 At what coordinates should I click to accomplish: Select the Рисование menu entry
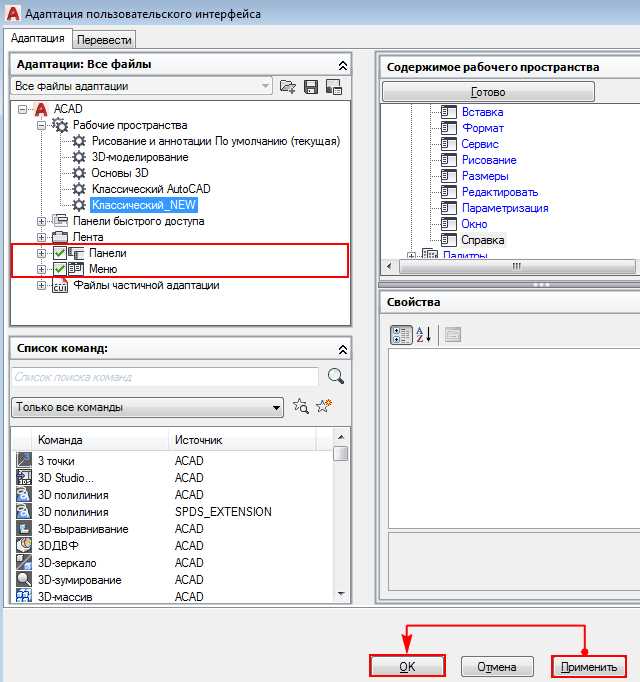pos(489,160)
